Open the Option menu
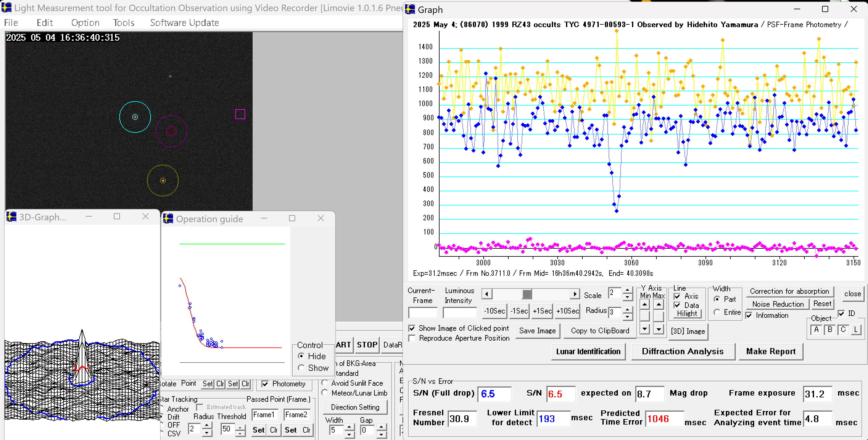Image resolution: width=868 pixels, height=440 pixels. tap(85, 23)
